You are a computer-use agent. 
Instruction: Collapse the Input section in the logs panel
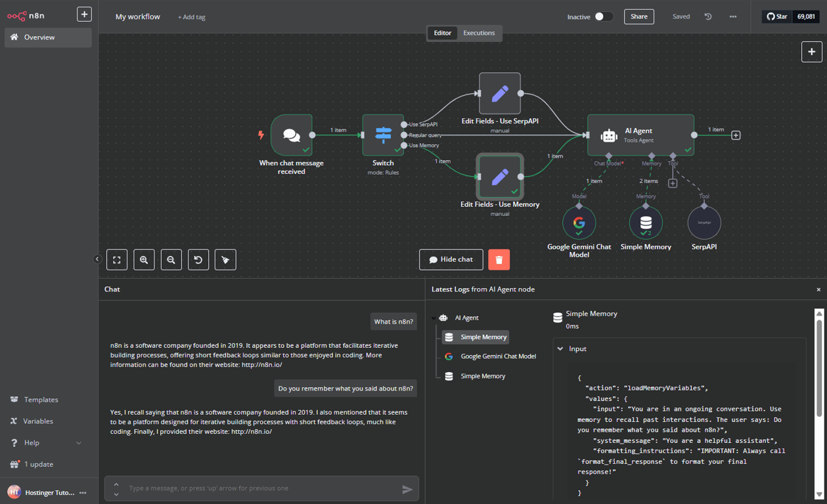pyautogui.click(x=560, y=348)
